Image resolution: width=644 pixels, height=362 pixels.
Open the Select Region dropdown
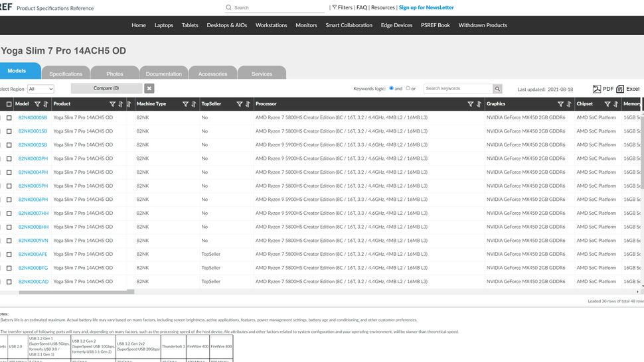(x=40, y=89)
